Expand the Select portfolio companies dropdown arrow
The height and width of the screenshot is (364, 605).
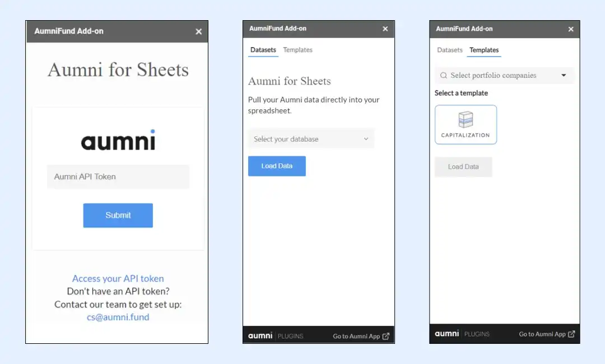pos(564,75)
